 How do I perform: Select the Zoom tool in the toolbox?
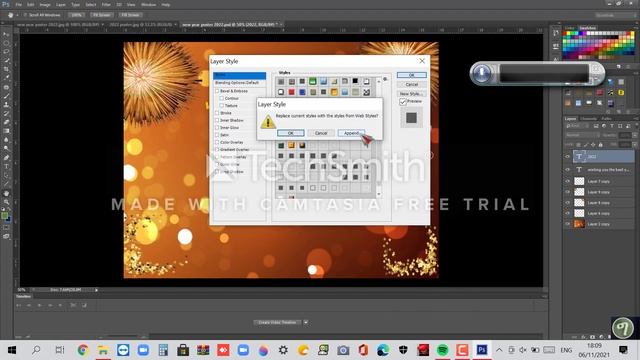click(x=6, y=202)
